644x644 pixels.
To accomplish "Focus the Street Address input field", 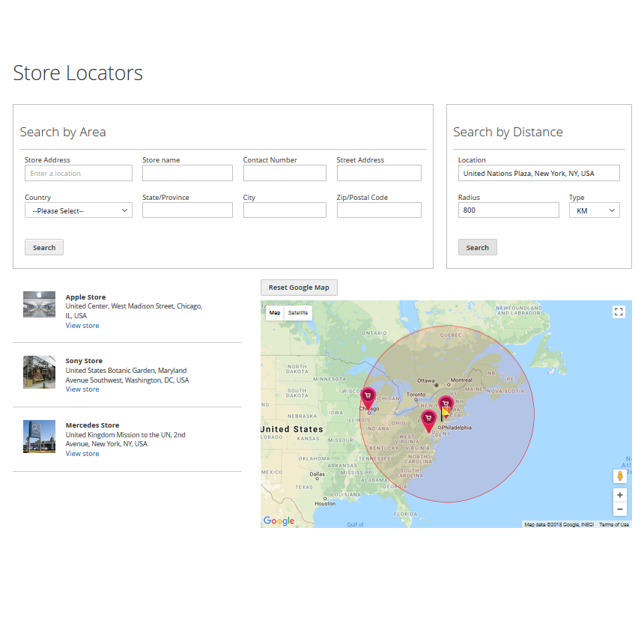I will click(379, 173).
